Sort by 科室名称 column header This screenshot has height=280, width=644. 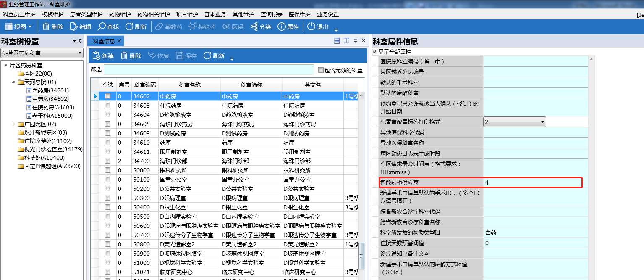(190, 85)
